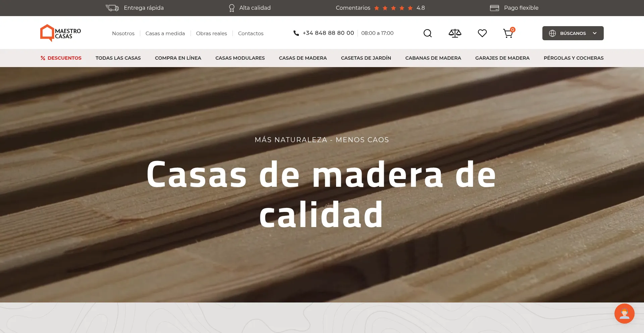Viewport: 644px width, 333px height.
Task: Click the Contactos link
Action: tap(251, 34)
